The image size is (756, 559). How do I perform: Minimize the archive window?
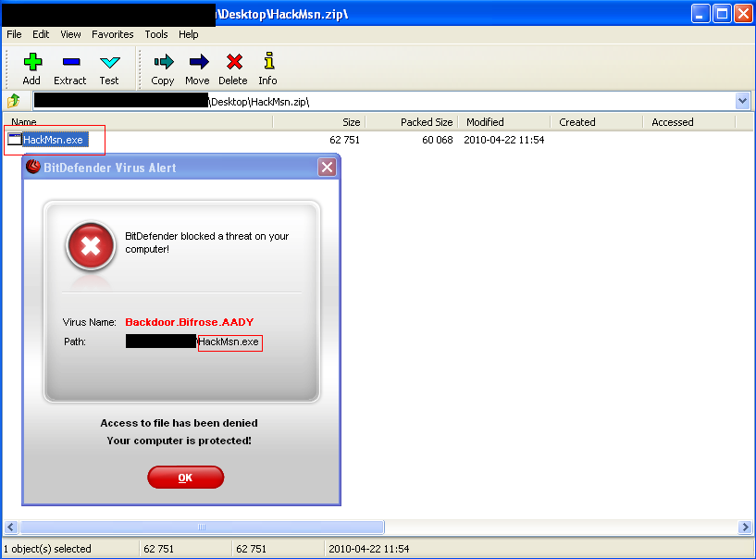point(700,14)
